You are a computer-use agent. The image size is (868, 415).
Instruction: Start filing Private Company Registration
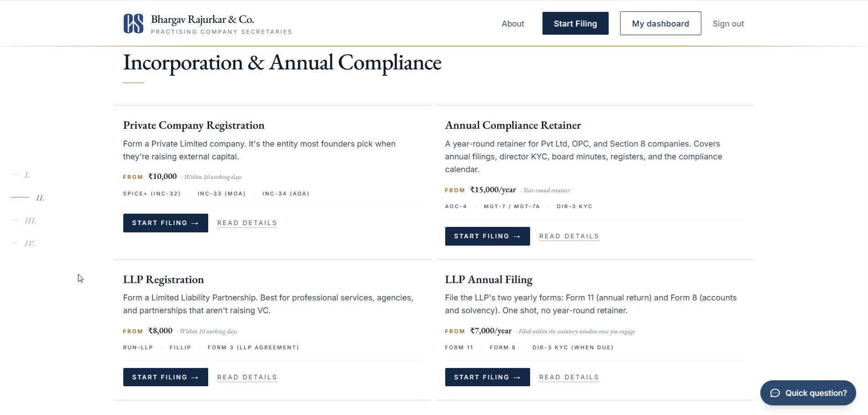[x=165, y=223]
